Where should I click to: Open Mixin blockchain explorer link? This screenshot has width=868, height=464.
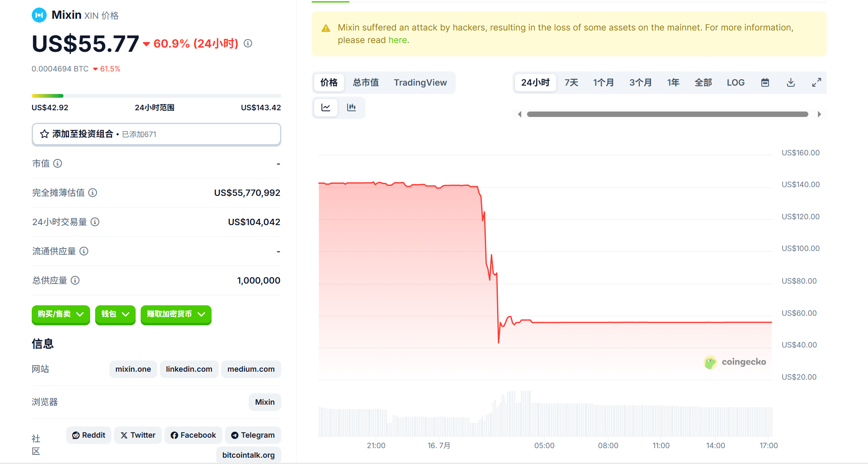[x=265, y=402]
